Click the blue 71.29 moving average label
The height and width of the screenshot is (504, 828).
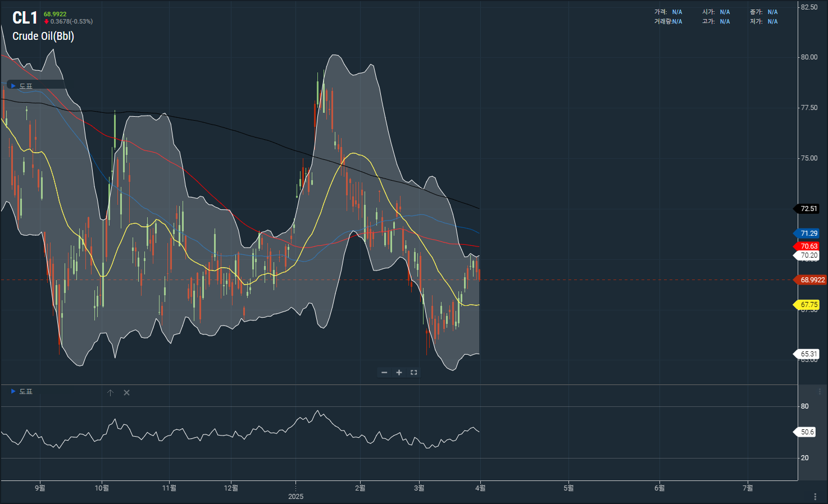coord(808,233)
